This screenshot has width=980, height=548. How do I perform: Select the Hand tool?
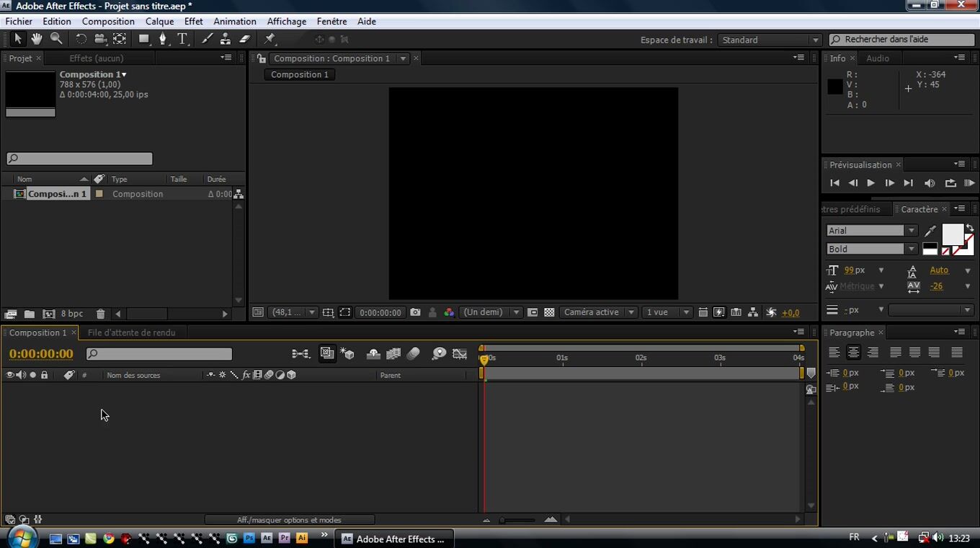point(36,39)
